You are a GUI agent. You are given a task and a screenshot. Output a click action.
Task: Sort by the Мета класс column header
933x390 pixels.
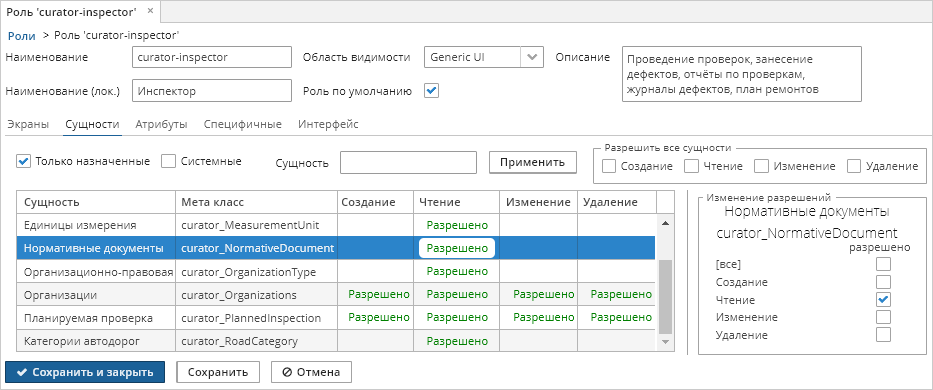[x=256, y=202]
